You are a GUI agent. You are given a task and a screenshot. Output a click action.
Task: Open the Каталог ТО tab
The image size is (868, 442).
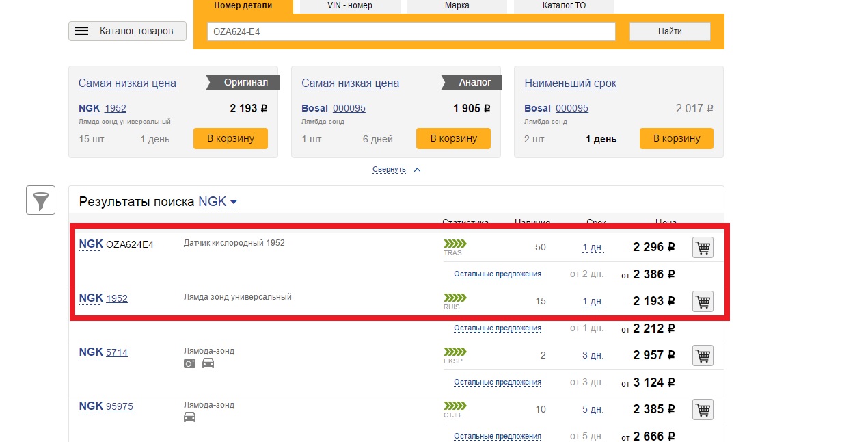click(x=564, y=5)
